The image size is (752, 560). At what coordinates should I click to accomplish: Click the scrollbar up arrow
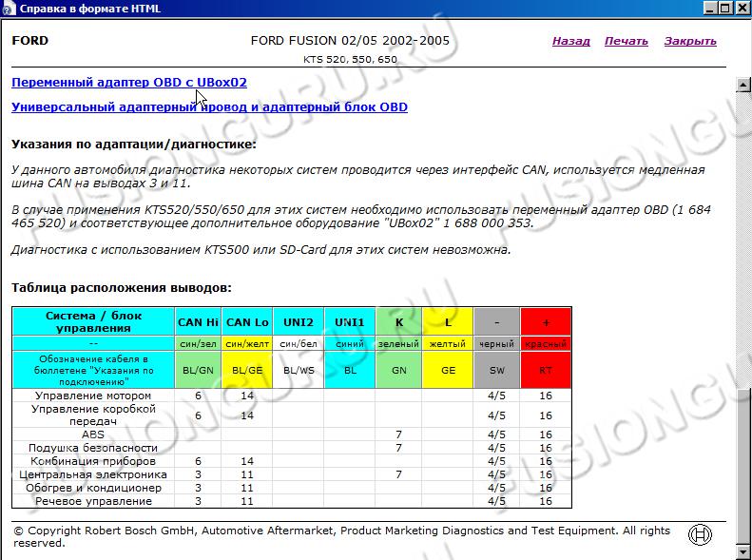click(743, 84)
